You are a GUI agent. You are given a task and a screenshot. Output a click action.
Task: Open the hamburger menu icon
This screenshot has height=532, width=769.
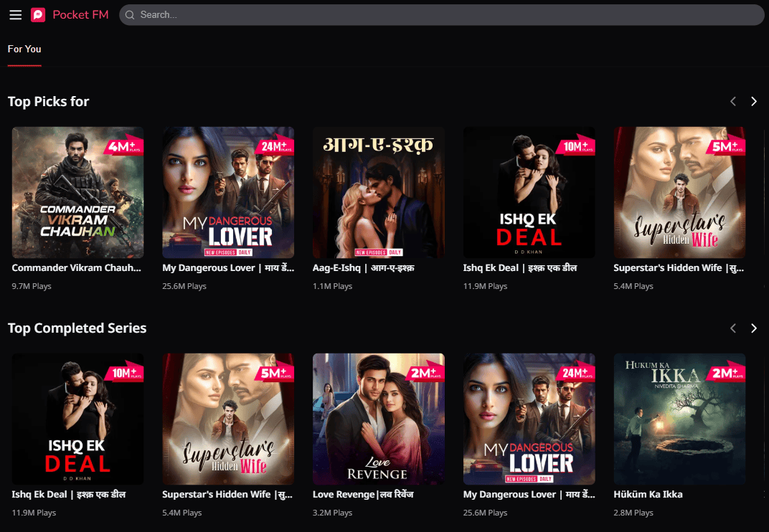(16, 15)
